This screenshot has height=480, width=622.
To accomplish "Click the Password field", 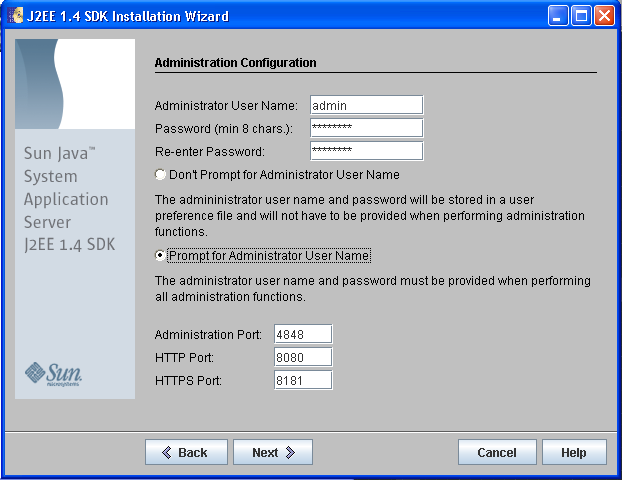I will (x=367, y=128).
